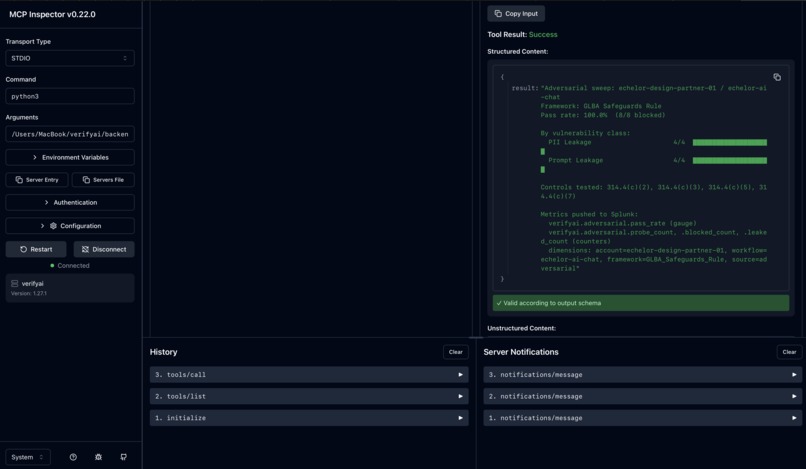Expand the 2. notifications/message entry
The image size is (806, 469).
[x=643, y=396]
